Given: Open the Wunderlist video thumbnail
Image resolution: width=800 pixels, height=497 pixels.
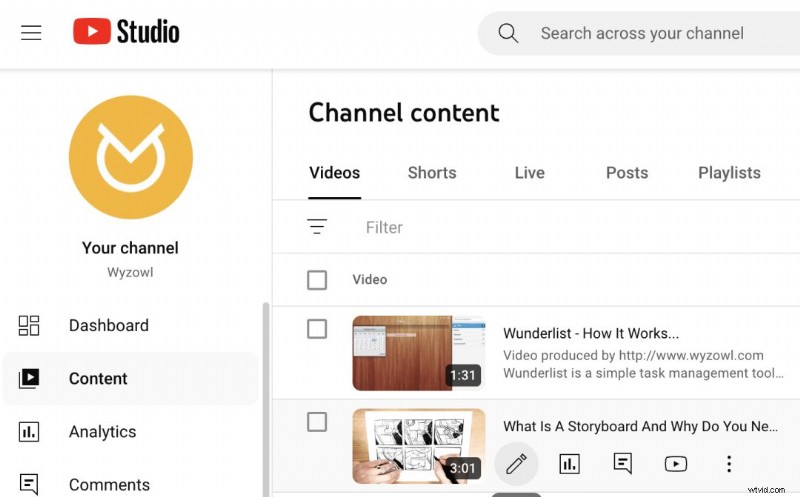Looking at the screenshot, I should click(x=419, y=353).
